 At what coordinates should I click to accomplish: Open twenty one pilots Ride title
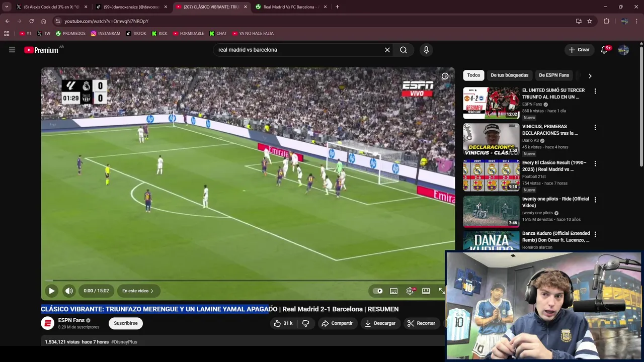pyautogui.click(x=555, y=202)
